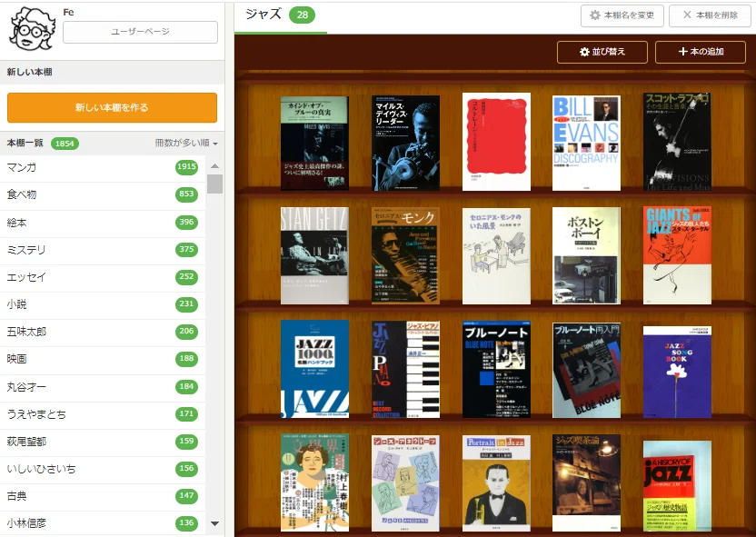This screenshot has height=537, width=756.
Task: Open the エッセイ shelf
Action: 103,277
